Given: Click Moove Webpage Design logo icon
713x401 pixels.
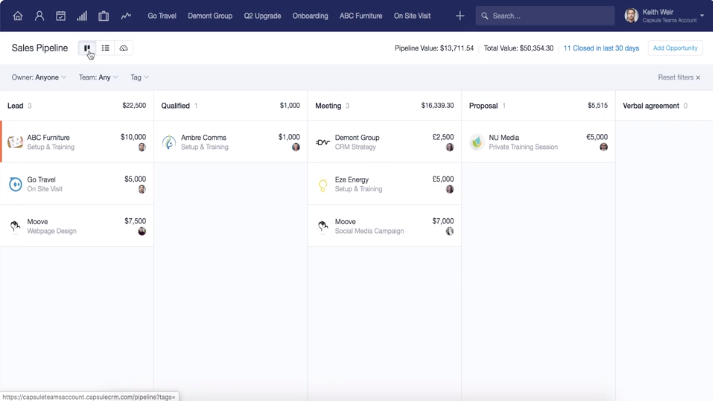Looking at the screenshot, I should [15, 226].
